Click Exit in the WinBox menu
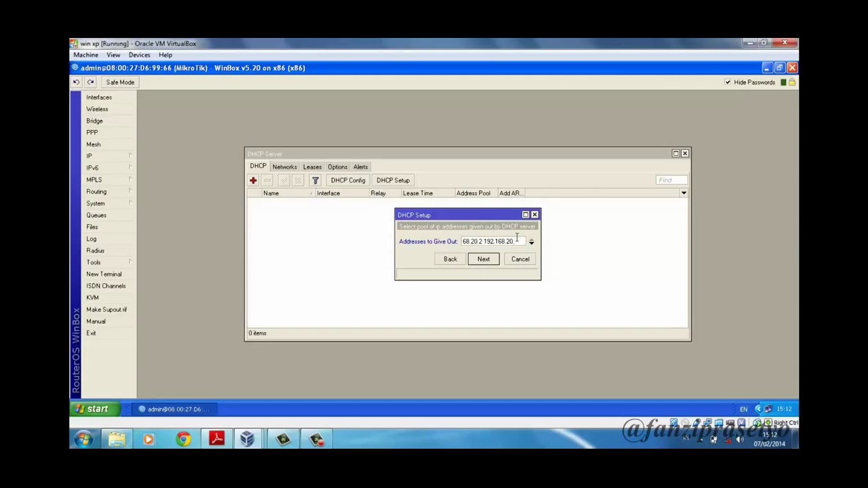The image size is (868, 488). [91, 333]
